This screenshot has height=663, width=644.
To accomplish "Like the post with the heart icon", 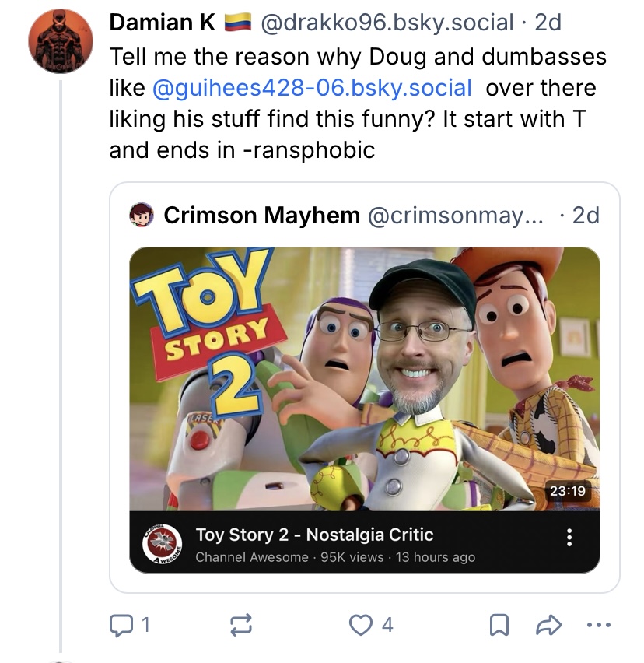I will (360, 625).
